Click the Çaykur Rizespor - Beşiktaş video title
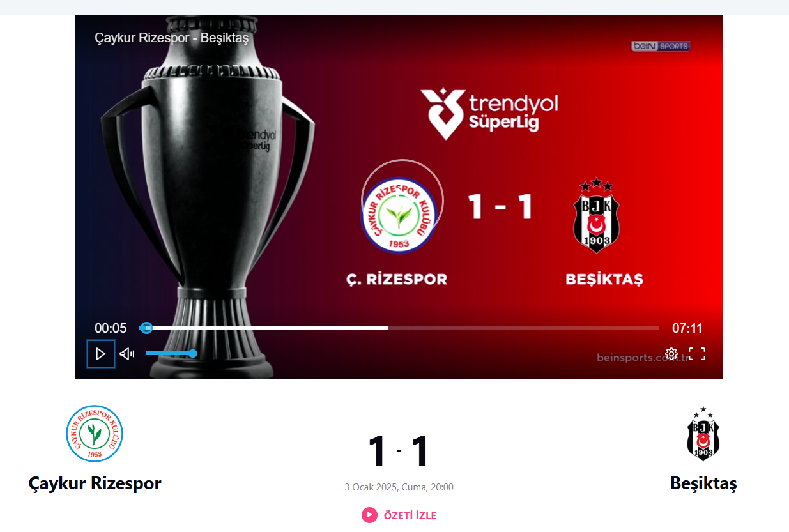Image resolution: width=789 pixels, height=532 pixels. [171, 38]
